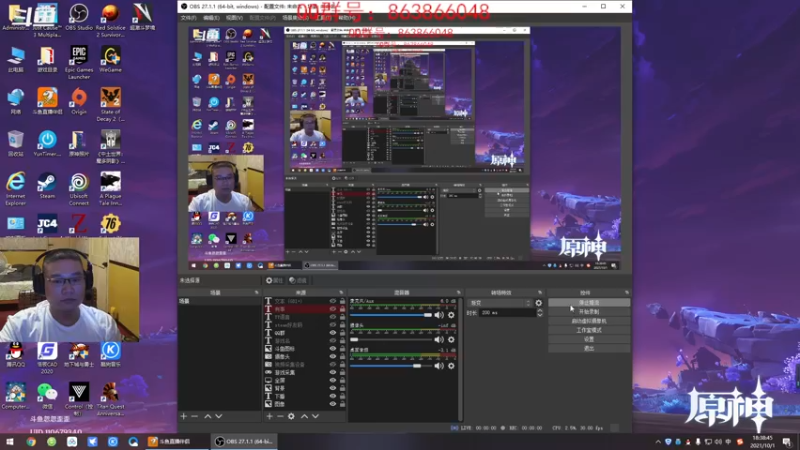800x450 pixels.
Task: Toggle visibility eye of 游戏采集 source
Action: click(x=333, y=372)
